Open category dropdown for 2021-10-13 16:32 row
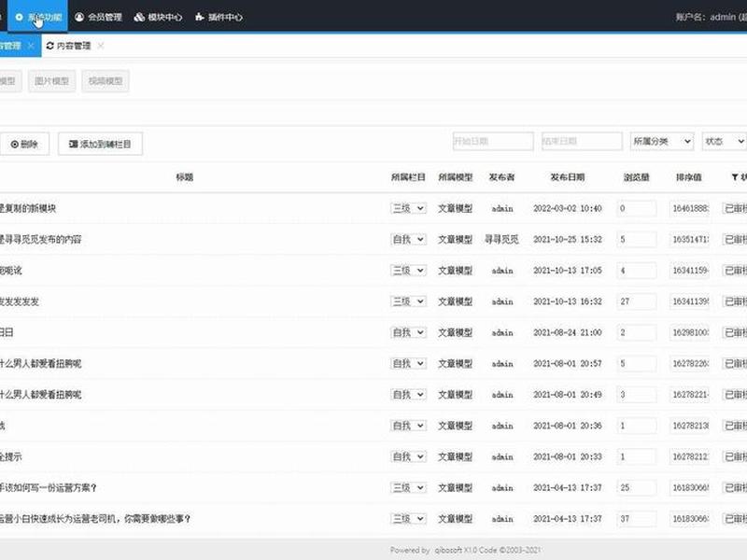Image resolution: width=747 pixels, height=560 pixels. click(x=408, y=301)
